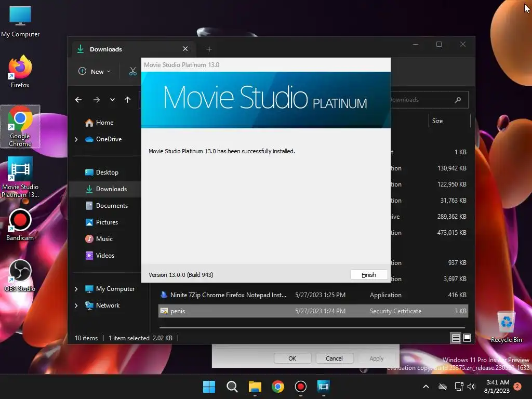Image resolution: width=532 pixels, height=399 pixels.
Task: Show hidden system tray icons
Action: click(426, 387)
